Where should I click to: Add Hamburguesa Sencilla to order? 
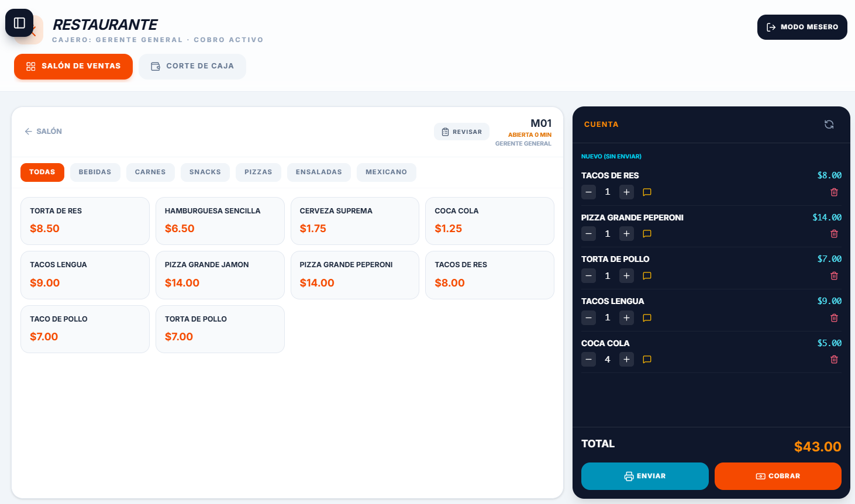pos(220,221)
